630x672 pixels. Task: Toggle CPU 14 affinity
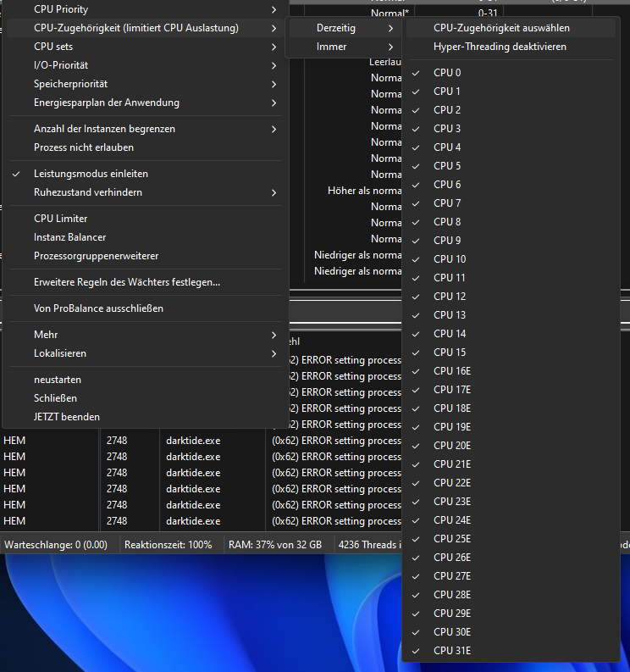click(x=511, y=334)
